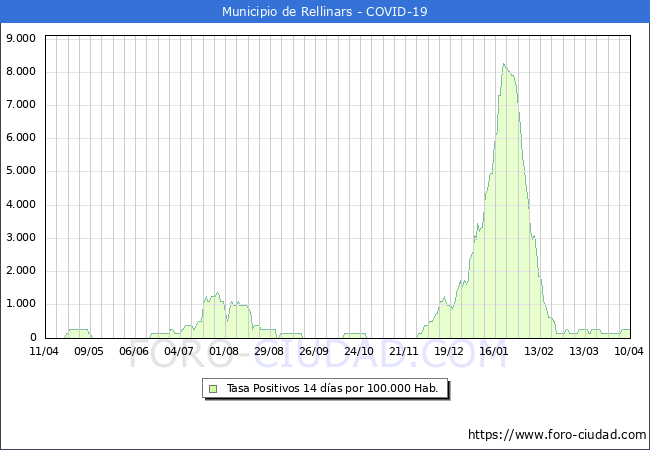Click the x-axis date 13/03

(x=584, y=351)
